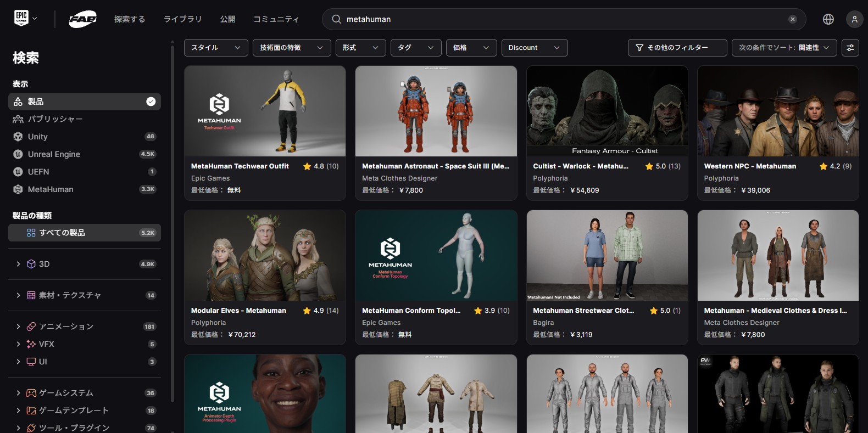Select the MetaHuman filter option
The image size is (868, 433).
click(x=51, y=189)
